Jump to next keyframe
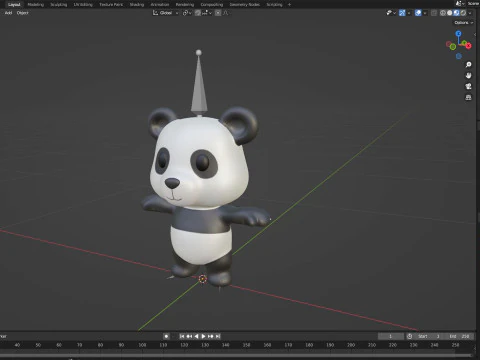The width and height of the screenshot is (480, 360). point(210,336)
